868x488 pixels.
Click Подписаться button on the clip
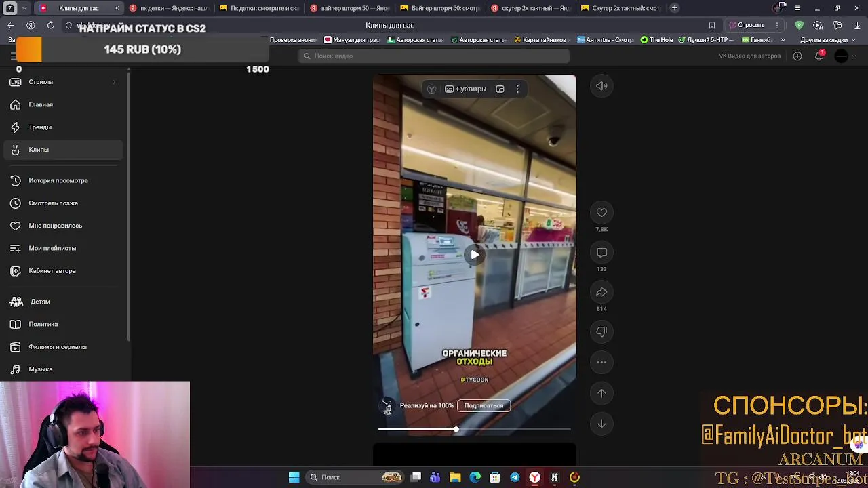click(x=484, y=405)
